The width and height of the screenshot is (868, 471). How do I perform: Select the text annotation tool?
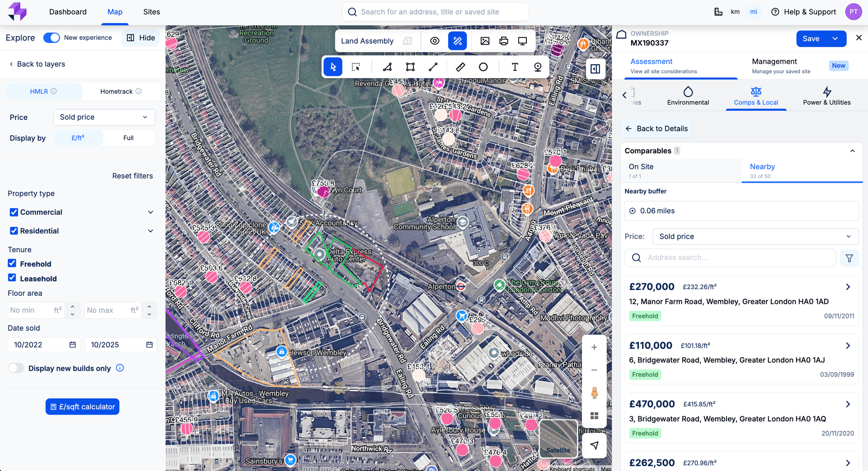click(515, 67)
